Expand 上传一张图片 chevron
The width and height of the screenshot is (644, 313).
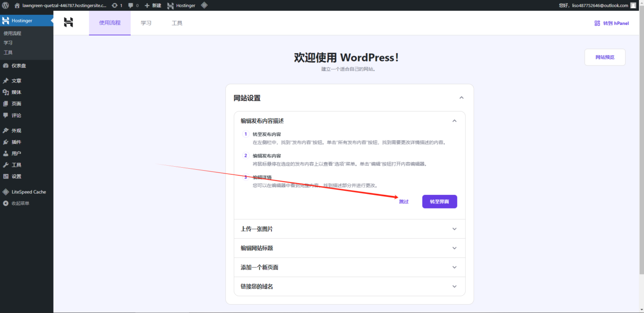(x=454, y=229)
